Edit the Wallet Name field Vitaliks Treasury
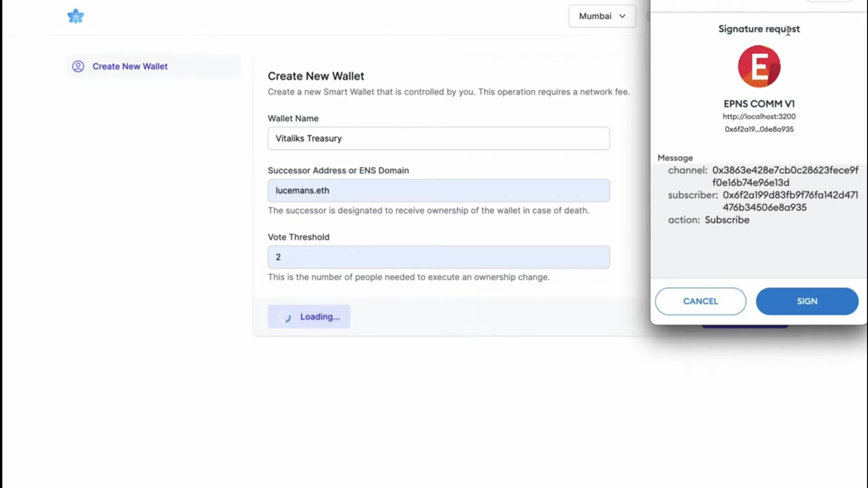868x488 pixels. pyautogui.click(x=439, y=138)
